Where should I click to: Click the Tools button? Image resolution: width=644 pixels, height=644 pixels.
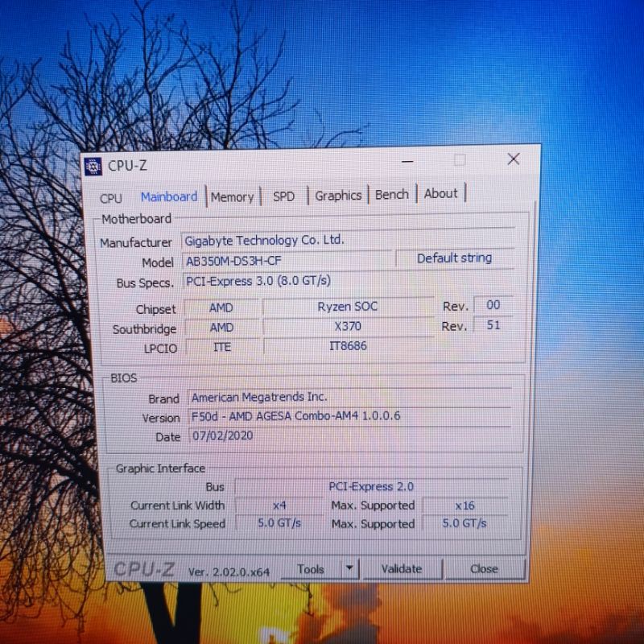[311, 569]
